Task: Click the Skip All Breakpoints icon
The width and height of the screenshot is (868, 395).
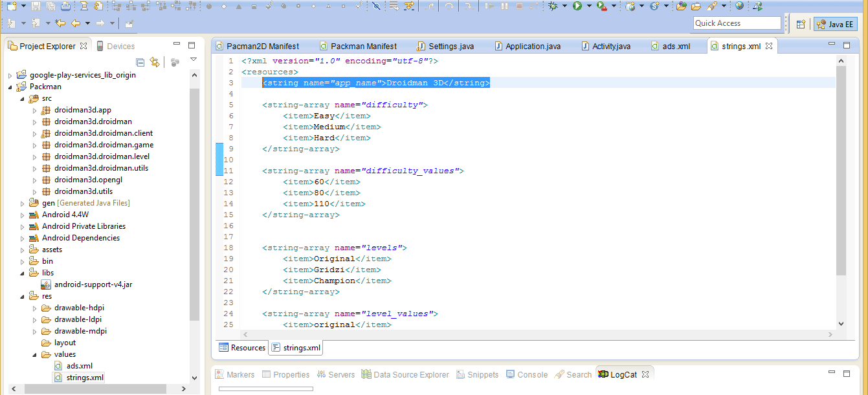Action: pyautogui.click(x=376, y=6)
